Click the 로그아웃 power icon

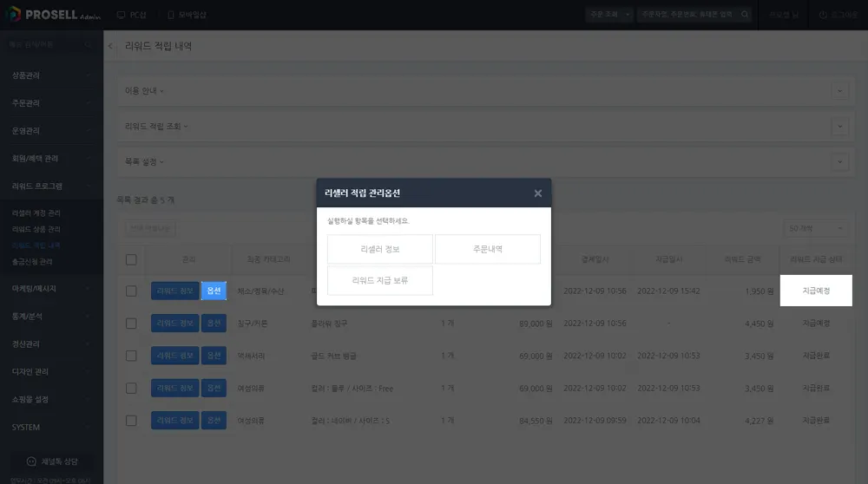pyautogui.click(x=823, y=15)
